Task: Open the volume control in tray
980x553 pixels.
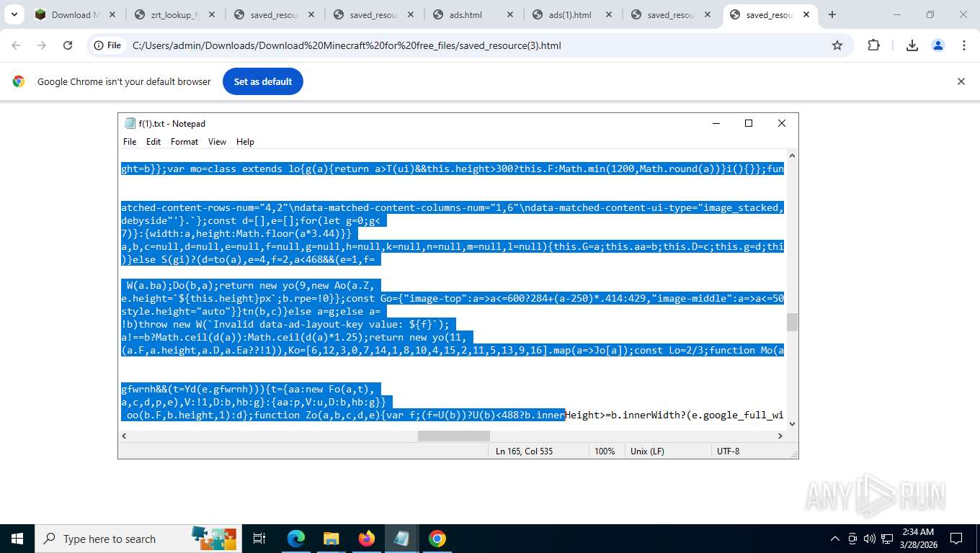Action: point(870,539)
